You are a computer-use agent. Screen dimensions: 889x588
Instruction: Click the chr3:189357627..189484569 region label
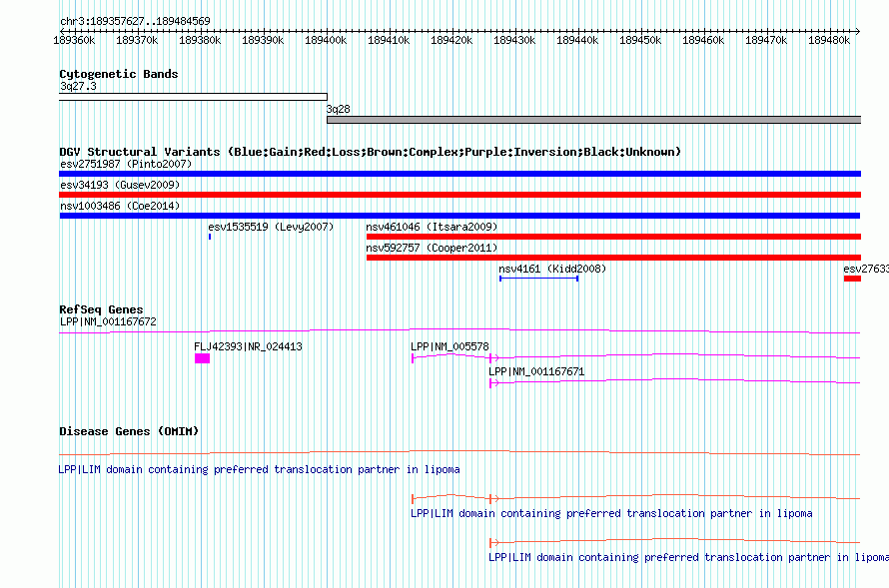(135, 21)
